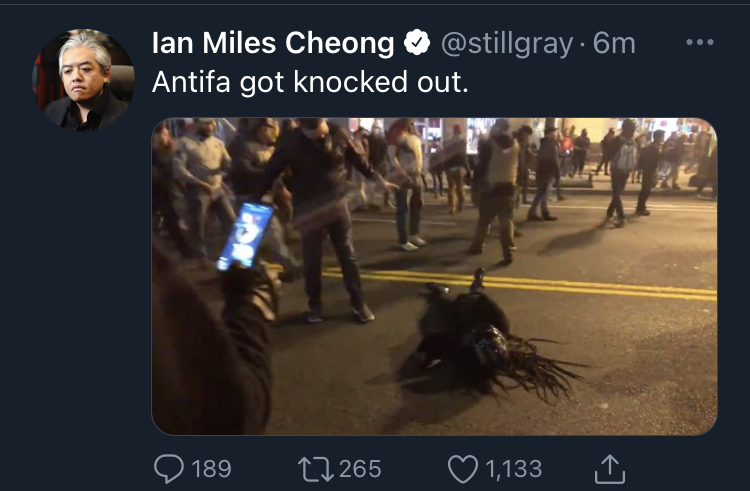Click the tweet text Antifa got knocked out
This screenshot has height=491, width=750.
pyautogui.click(x=310, y=82)
